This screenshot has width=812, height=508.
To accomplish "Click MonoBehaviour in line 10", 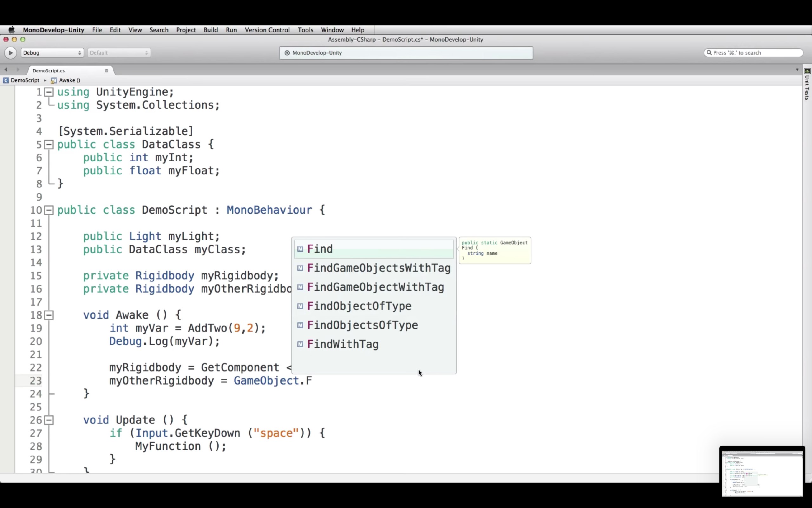I will (269, 210).
